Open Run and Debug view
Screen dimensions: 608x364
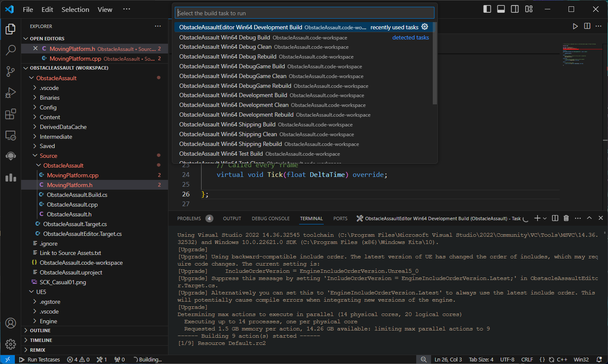[x=11, y=92]
